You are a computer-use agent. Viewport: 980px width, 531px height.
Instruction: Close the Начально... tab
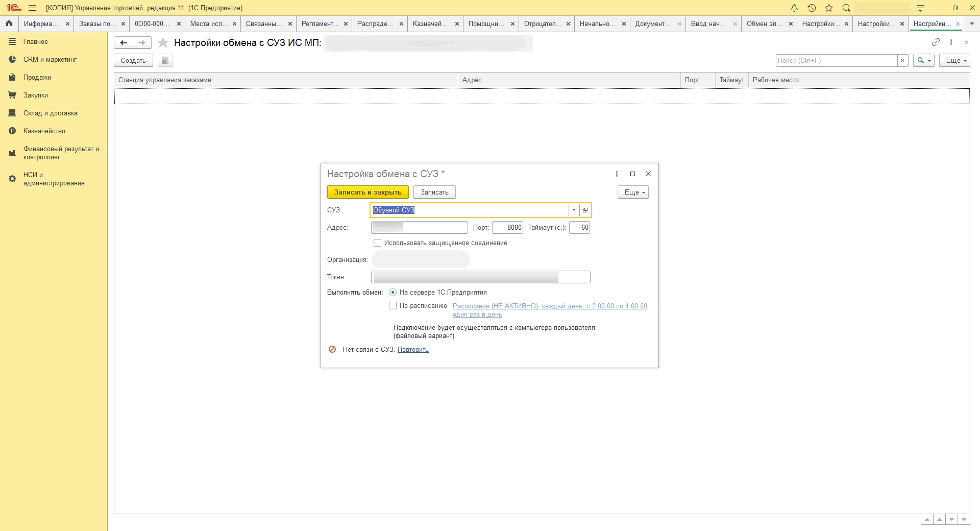tap(624, 24)
